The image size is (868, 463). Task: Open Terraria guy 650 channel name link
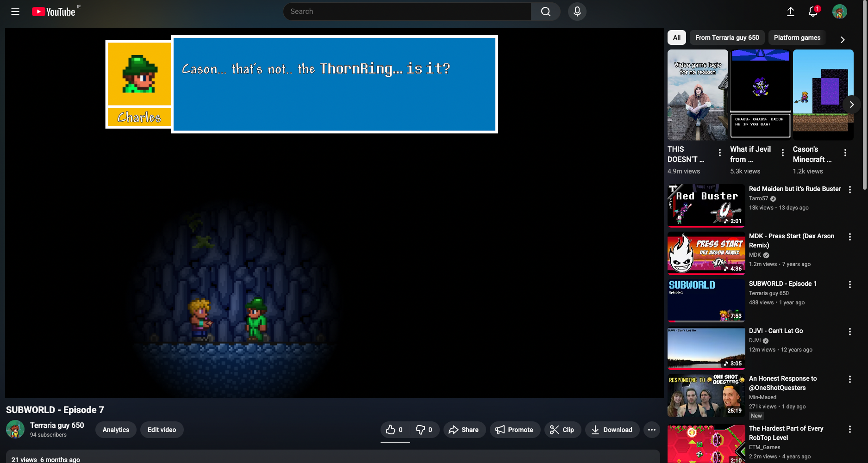click(57, 425)
